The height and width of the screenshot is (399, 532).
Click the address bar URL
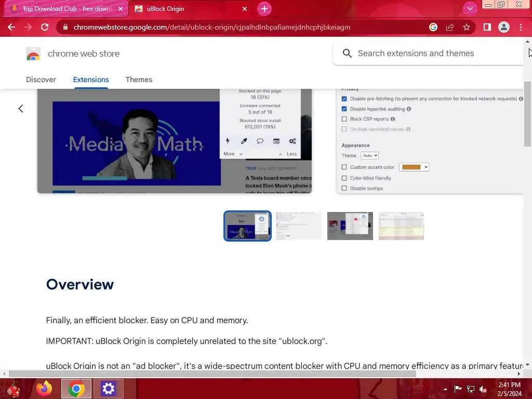coord(212,27)
